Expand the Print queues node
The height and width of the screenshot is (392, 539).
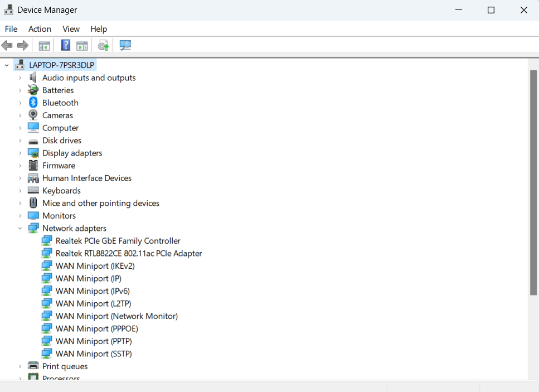[20, 366]
